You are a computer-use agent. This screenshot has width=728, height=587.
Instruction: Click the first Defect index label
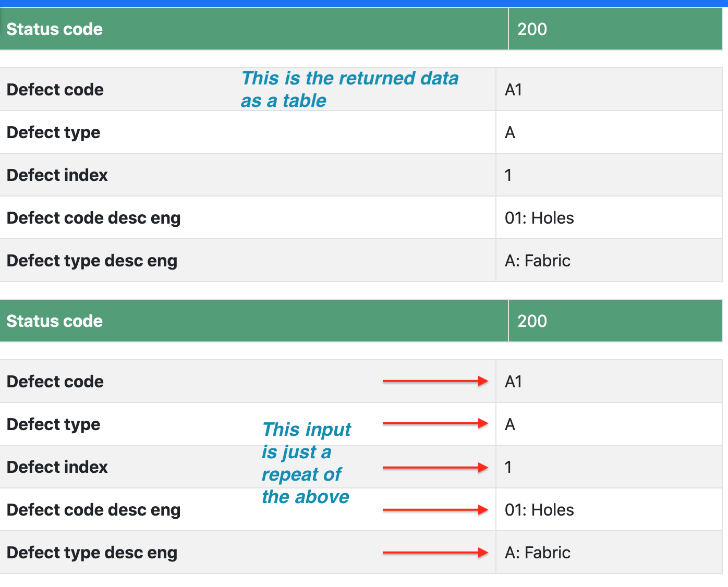57,175
